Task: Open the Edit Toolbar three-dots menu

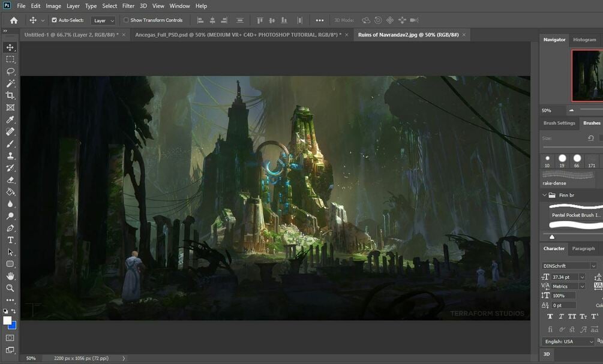Action: [x=10, y=300]
